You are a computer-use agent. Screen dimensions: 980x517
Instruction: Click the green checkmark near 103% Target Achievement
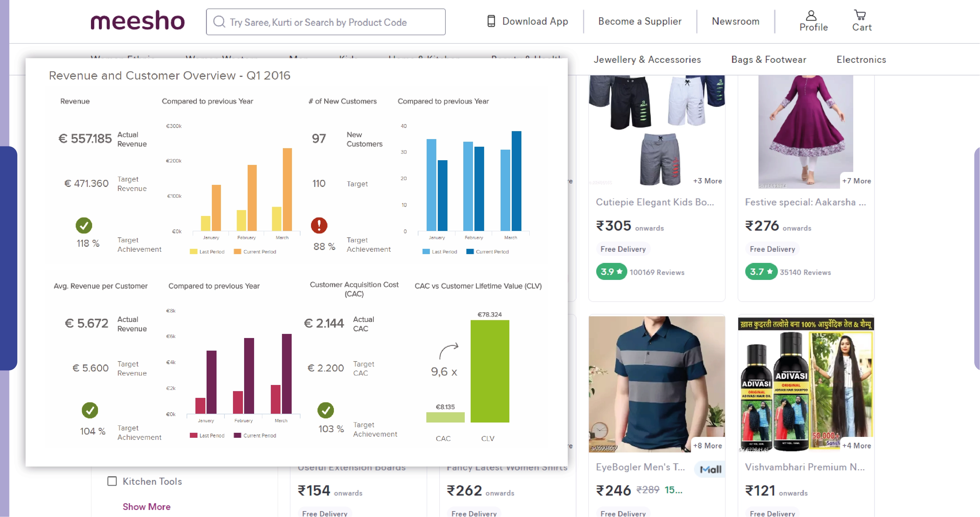326,411
